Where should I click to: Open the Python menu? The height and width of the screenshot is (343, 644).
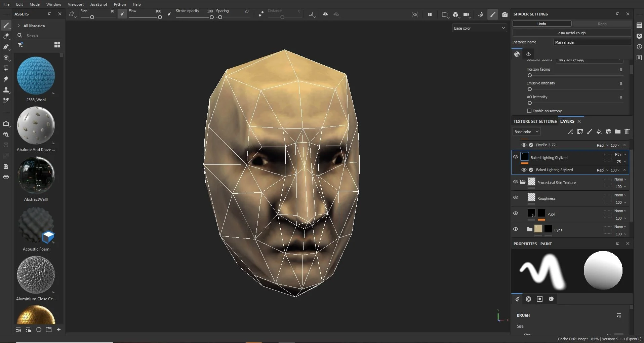(x=120, y=4)
